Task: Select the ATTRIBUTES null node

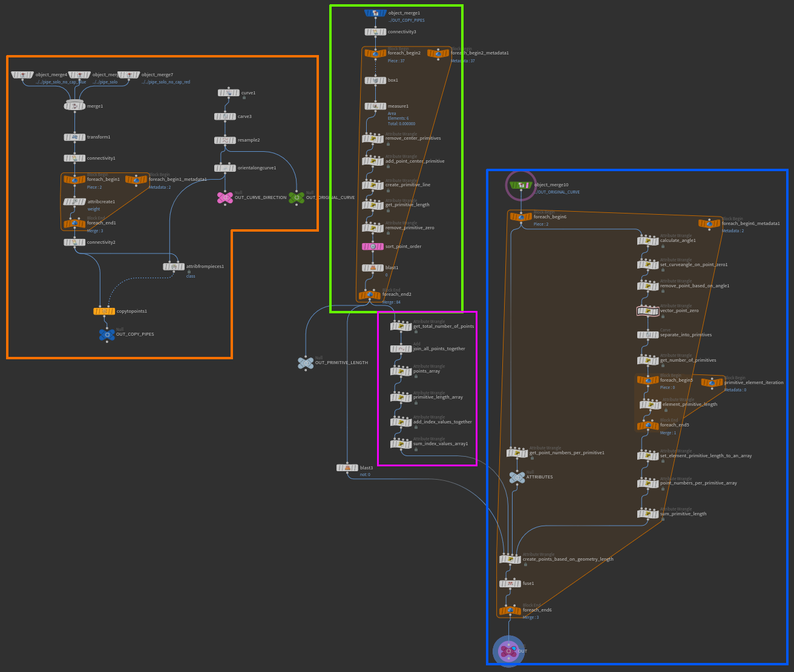Action: click(517, 477)
